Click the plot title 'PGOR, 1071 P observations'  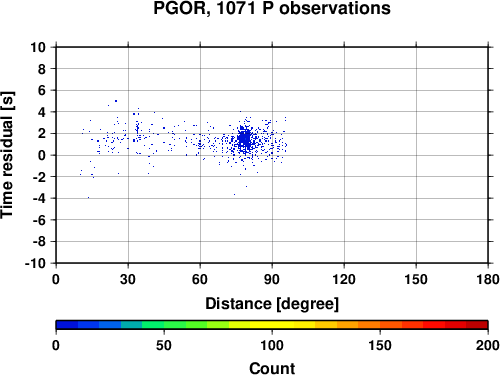point(272,8)
